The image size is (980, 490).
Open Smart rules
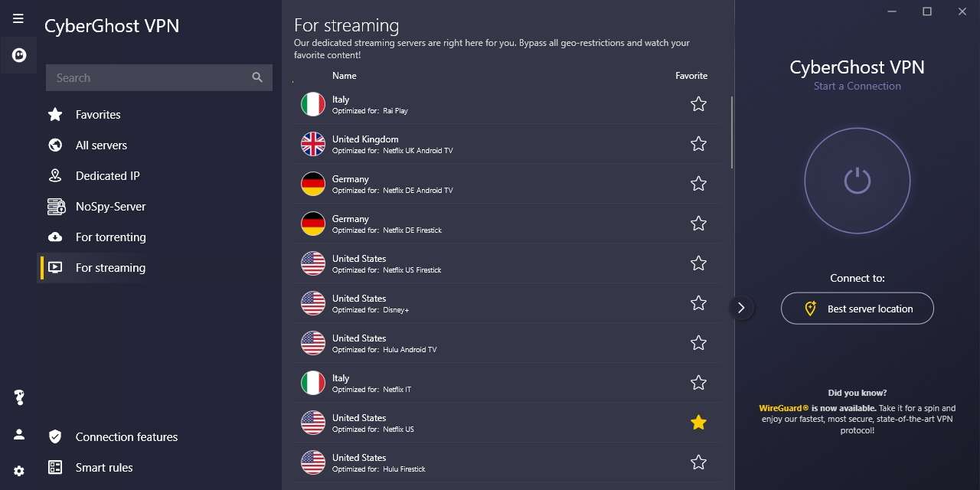[x=104, y=468]
